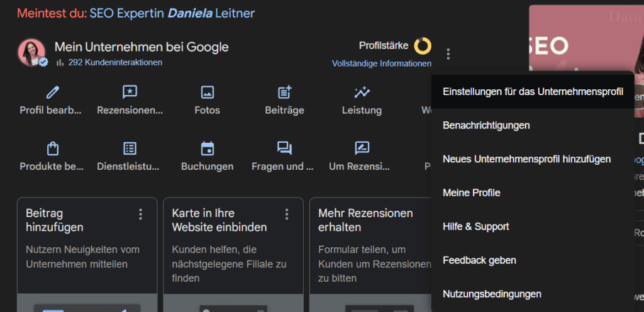Click the Um Rezensi... label
Image resolution: width=644 pixels, height=312 pixels.
click(x=359, y=167)
